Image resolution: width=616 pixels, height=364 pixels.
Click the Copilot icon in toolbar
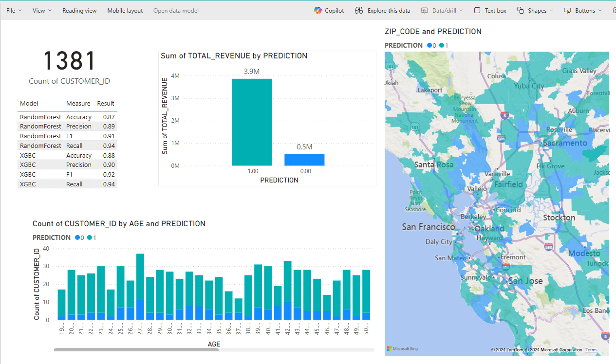click(x=318, y=10)
